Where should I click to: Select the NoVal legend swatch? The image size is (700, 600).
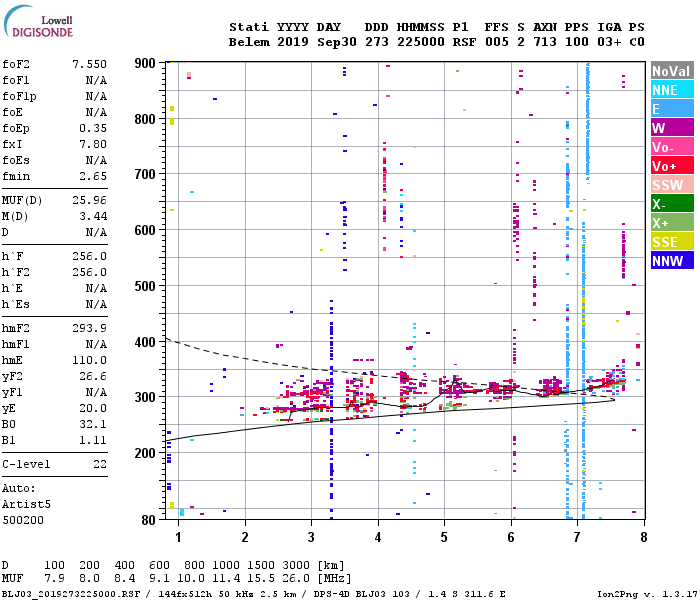pos(672,71)
